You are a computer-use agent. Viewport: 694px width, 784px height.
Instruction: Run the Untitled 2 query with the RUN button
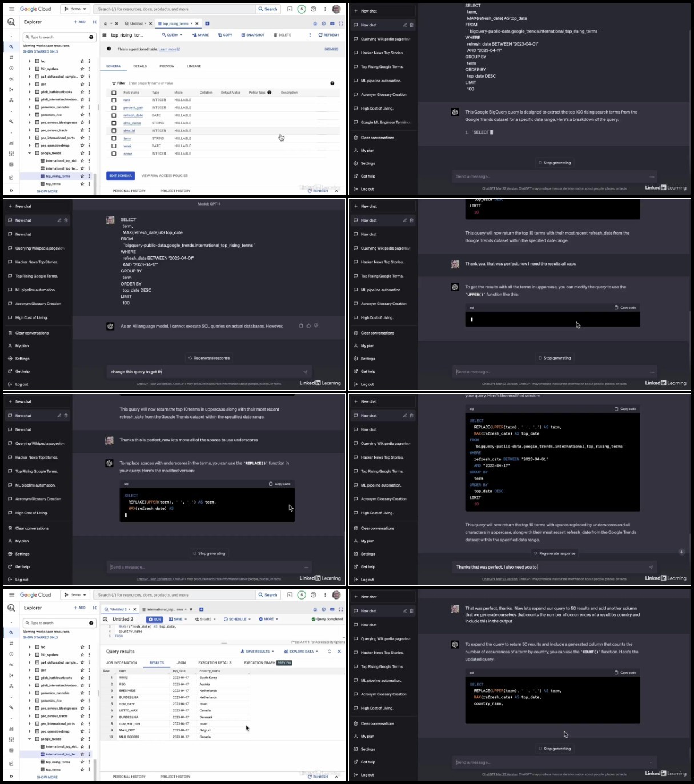[155, 619]
